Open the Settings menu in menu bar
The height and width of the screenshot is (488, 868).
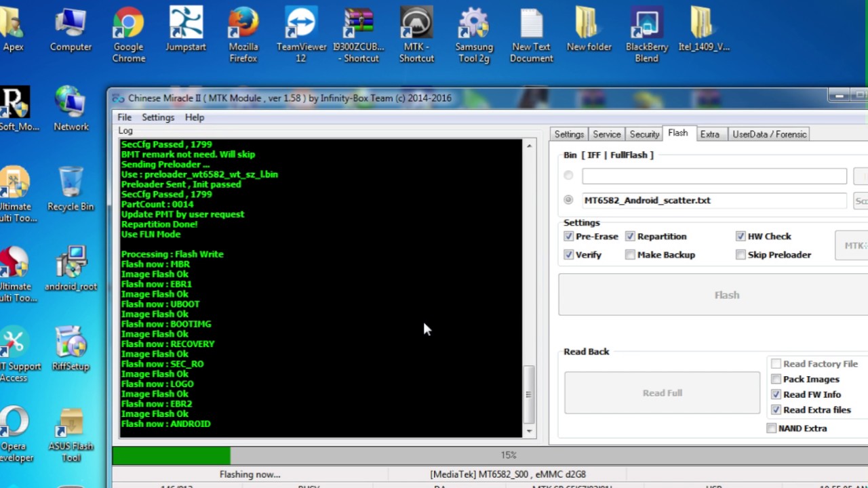coord(158,117)
